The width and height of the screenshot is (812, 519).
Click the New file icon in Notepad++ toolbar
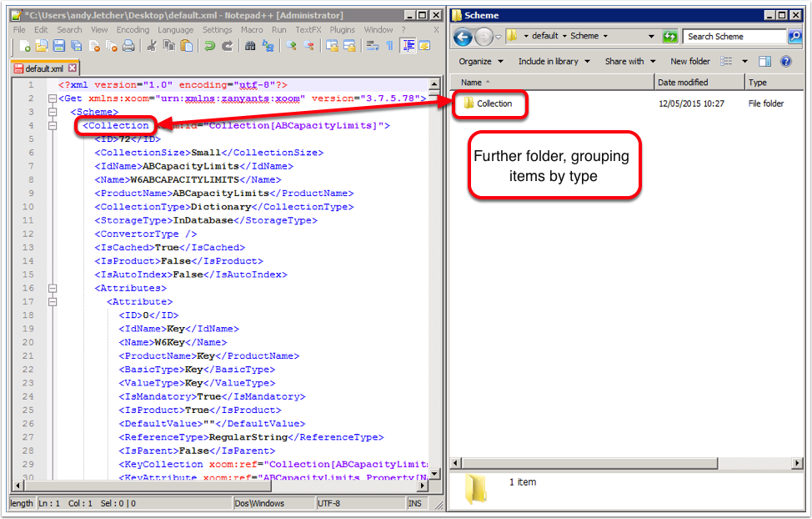pos(26,46)
